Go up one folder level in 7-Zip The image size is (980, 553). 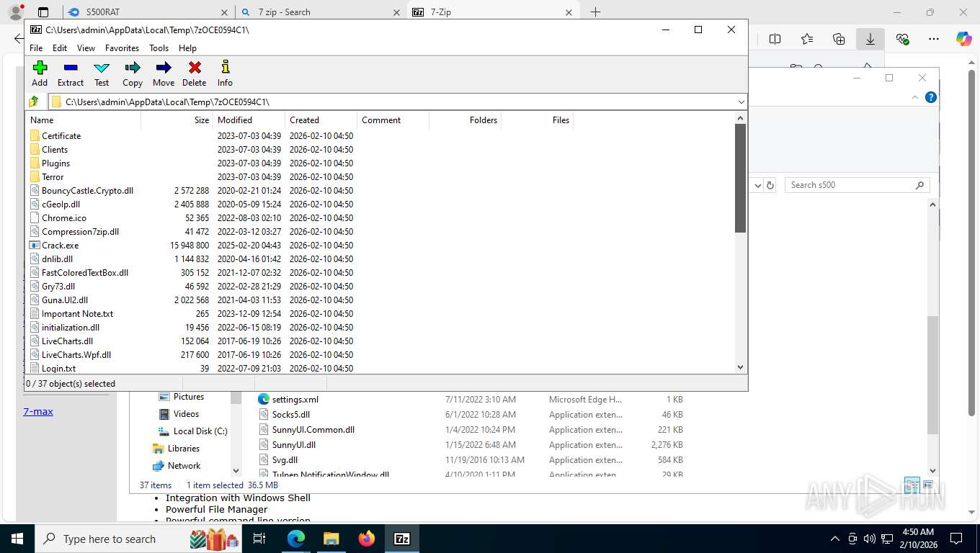coord(34,102)
